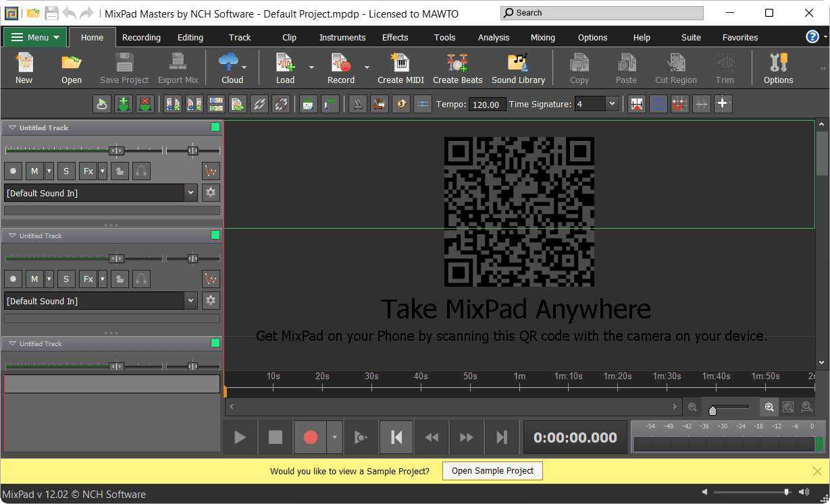Switch to the Recording tab
830x504 pixels.
(141, 37)
